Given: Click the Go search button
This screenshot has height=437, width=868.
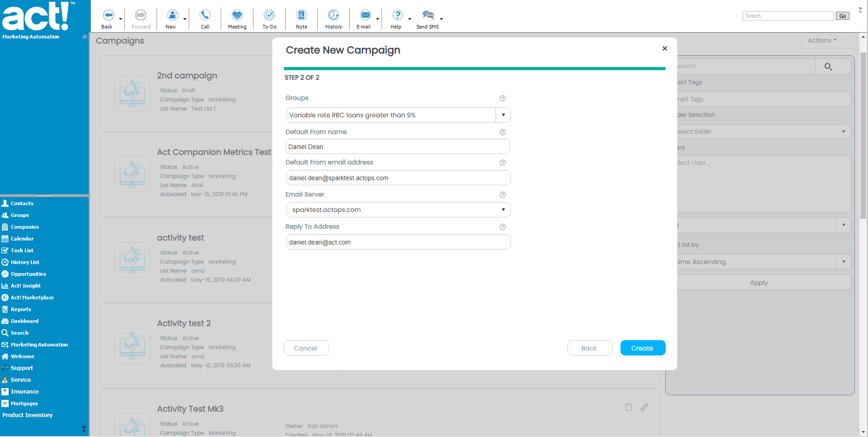Looking at the screenshot, I should [x=843, y=16].
